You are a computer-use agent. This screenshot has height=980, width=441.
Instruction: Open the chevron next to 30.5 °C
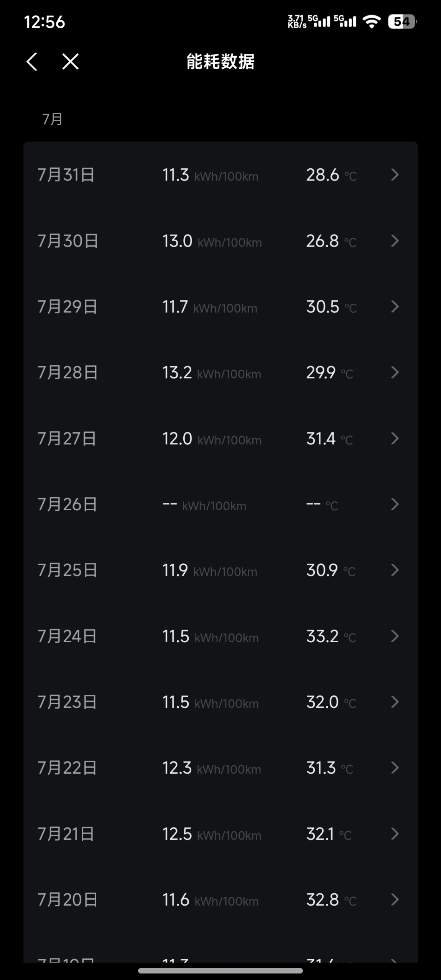[x=395, y=307]
